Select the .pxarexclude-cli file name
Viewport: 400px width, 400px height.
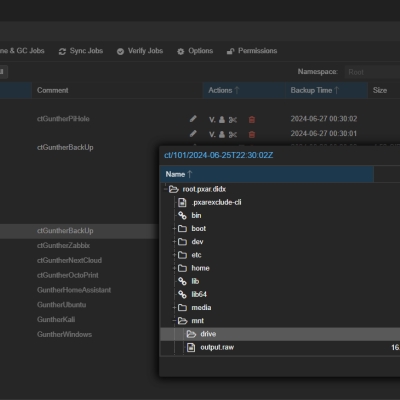click(x=216, y=202)
